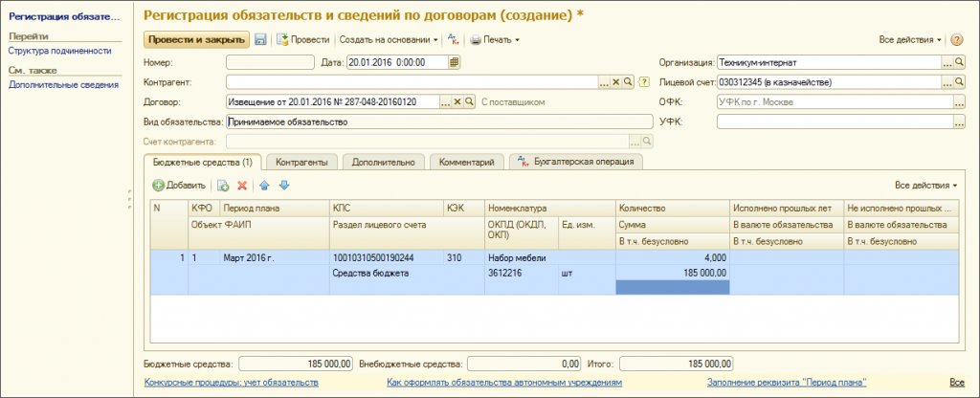Select the ОКПД cell 3612216
Viewport: 980px width, 398px height.
point(522,273)
